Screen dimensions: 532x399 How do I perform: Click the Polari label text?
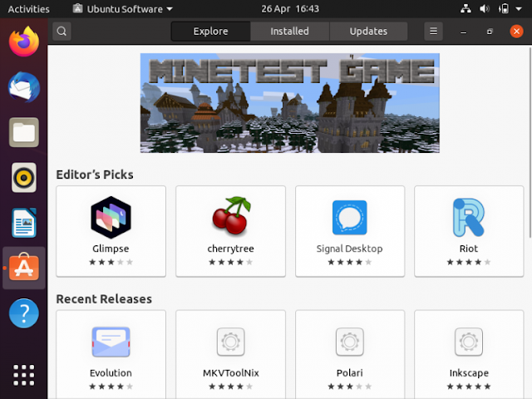point(349,373)
